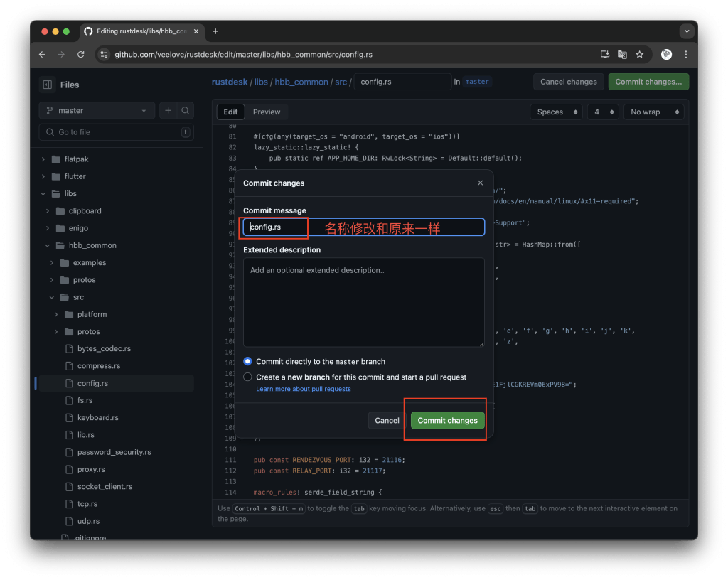Image resolution: width=728 pixels, height=580 pixels.
Task: Select the Edit tab
Action: click(x=230, y=112)
